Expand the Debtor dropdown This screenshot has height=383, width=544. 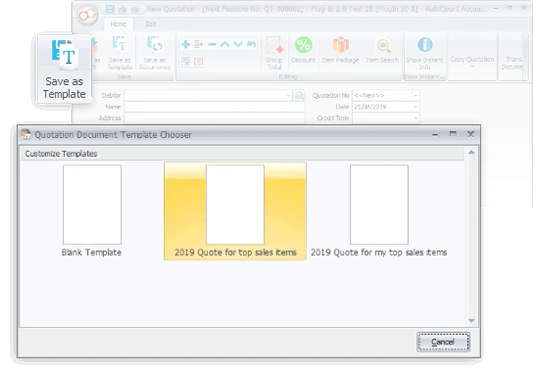coord(288,95)
